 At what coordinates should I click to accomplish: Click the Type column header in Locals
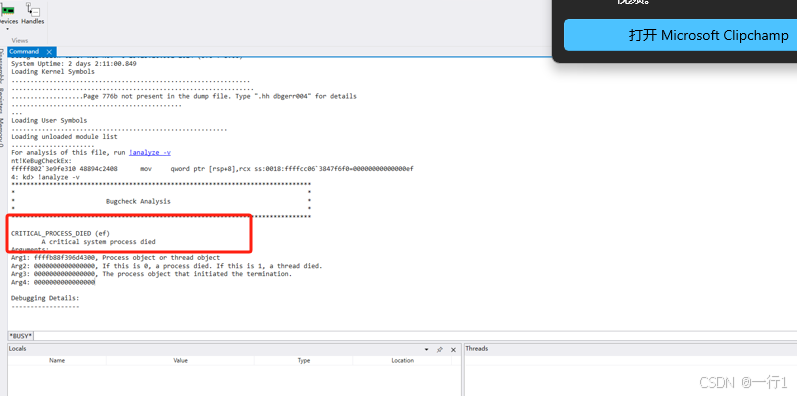[303, 360]
